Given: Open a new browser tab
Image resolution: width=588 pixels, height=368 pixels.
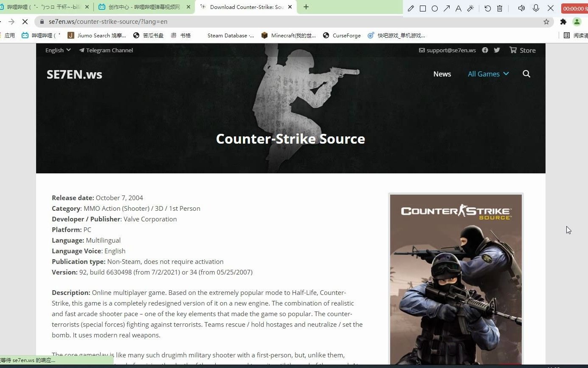Looking at the screenshot, I should [306, 7].
